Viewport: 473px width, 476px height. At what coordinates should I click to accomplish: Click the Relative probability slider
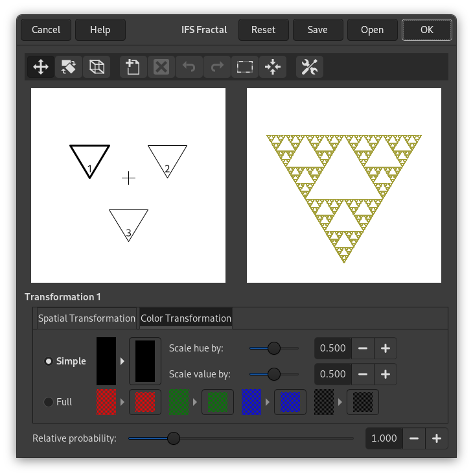point(240,438)
